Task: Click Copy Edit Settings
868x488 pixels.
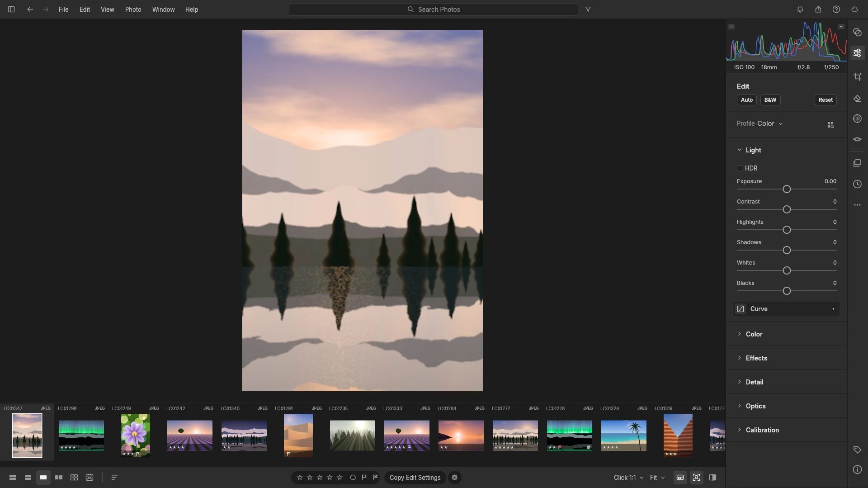Action: (415, 478)
